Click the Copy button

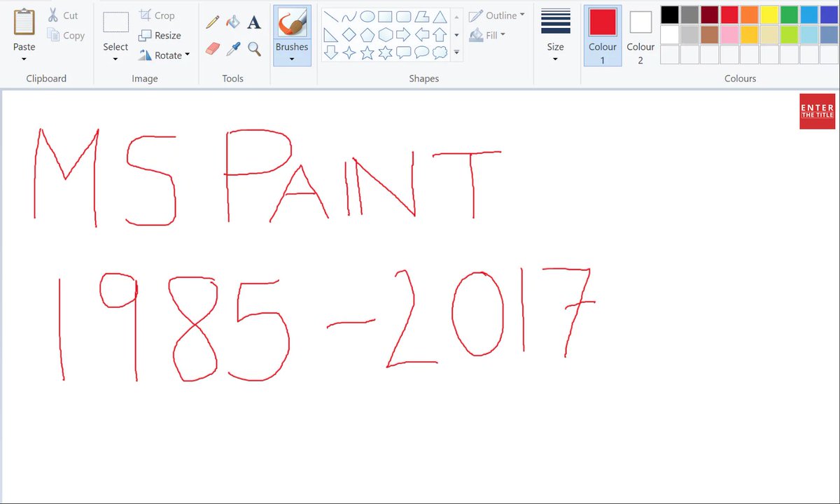tap(66, 35)
